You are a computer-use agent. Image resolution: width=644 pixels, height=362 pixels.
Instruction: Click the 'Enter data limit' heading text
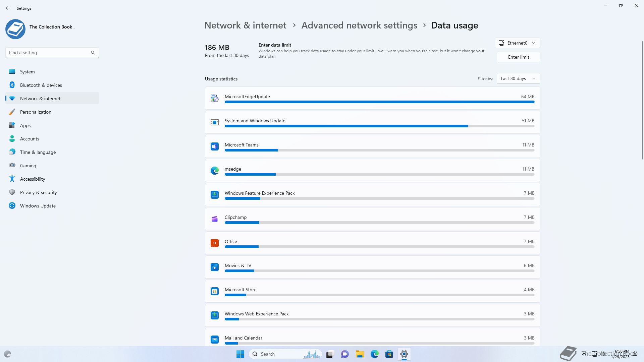tap(275, 45)
